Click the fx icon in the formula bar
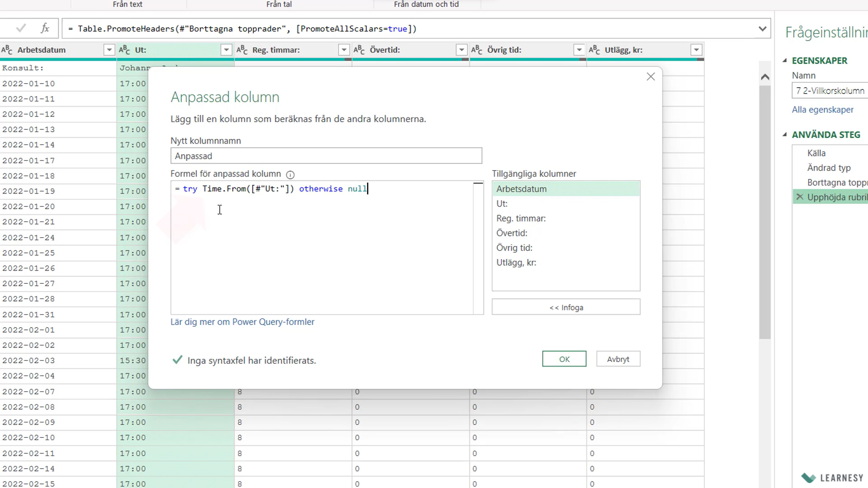The height and width of the screenshot is (488, 868). 45,28
